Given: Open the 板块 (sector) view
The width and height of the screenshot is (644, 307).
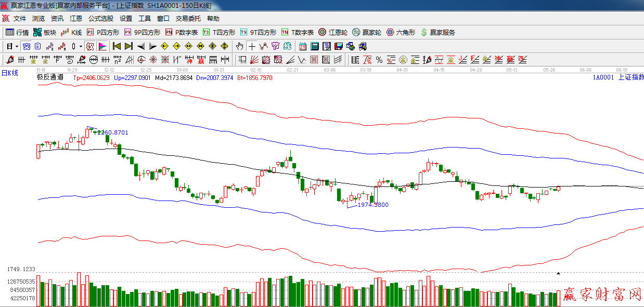Looking at the screenshot, I should click(44, 32).
